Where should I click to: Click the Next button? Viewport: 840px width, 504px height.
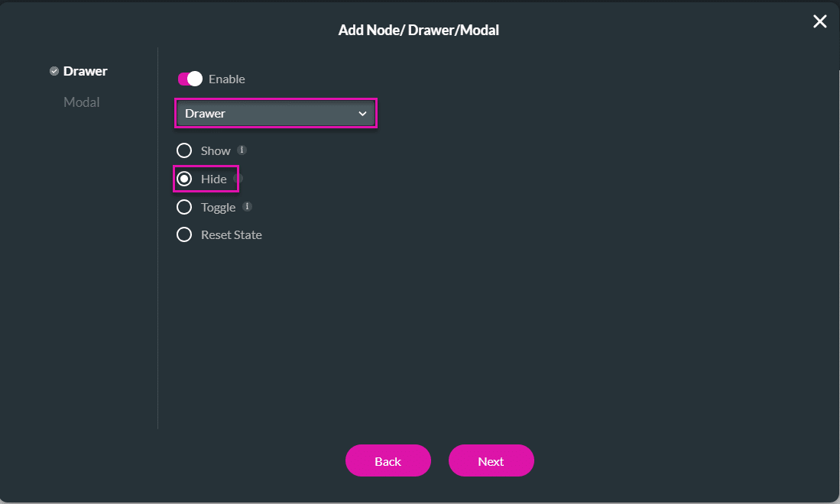pyautogui.click(x=491, y=460)
